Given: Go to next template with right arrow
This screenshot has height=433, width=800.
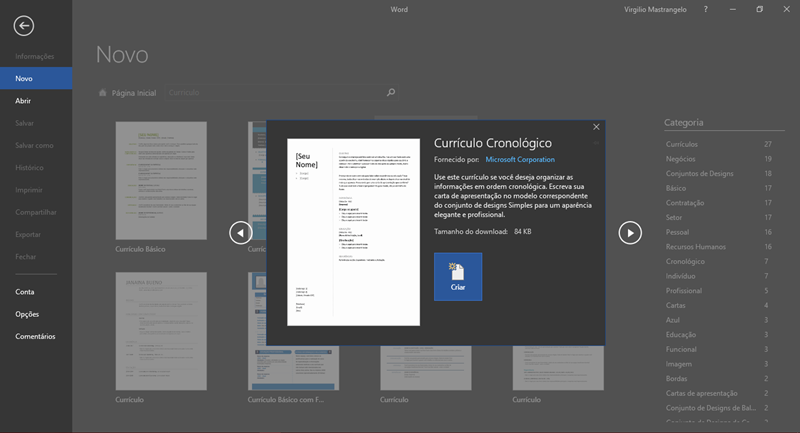Looking at the screenshot, I should pos(630,233).
